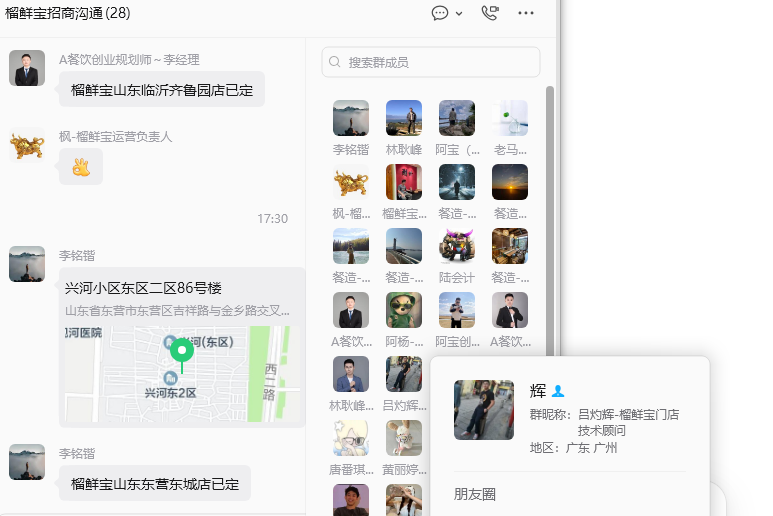Click the 群昵称 value 吕灼辉-榴鲜宝门店技术顾问
773x516 pixels.
(x=628, y=422)
